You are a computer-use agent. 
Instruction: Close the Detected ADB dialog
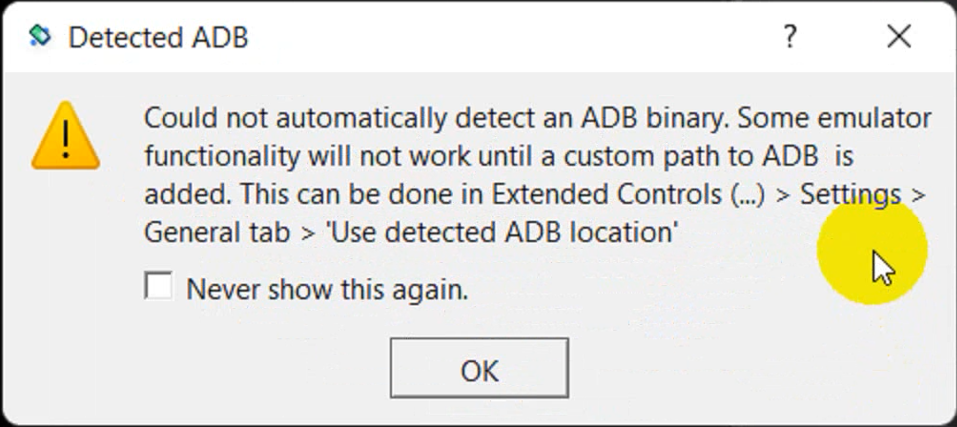pos(899,37)
